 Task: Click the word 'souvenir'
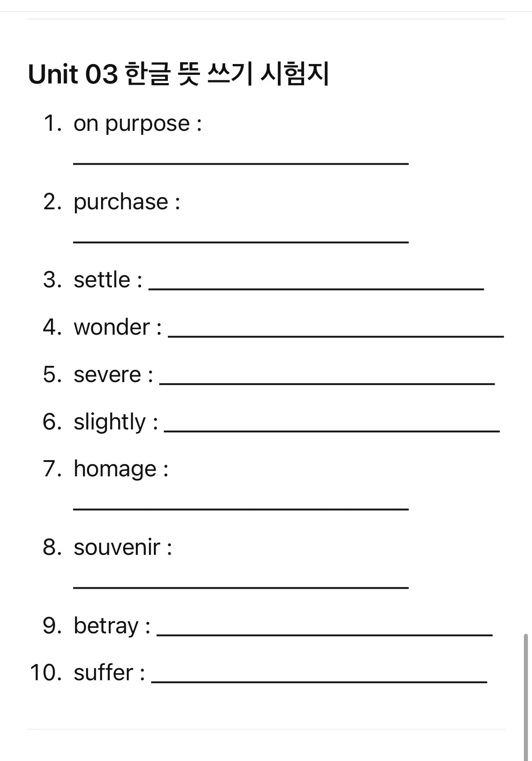(117, 547)
